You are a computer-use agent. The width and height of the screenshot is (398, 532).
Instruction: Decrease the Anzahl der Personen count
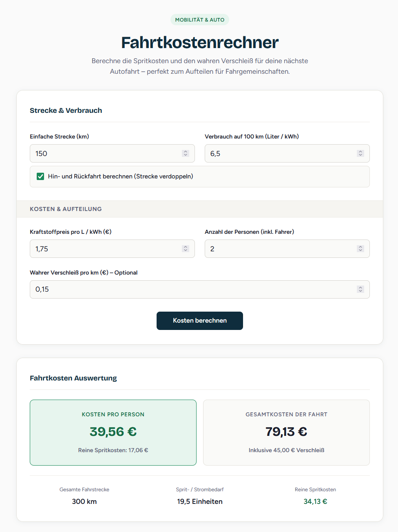coord(360,251)
